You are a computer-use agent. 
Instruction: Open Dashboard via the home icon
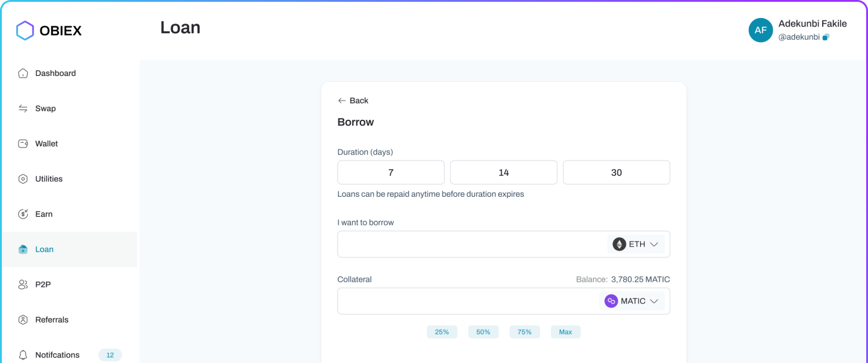(x=23, y=73)
